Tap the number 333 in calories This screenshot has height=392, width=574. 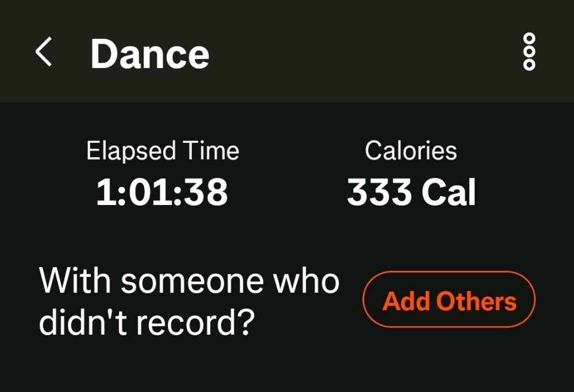[379, 192]
